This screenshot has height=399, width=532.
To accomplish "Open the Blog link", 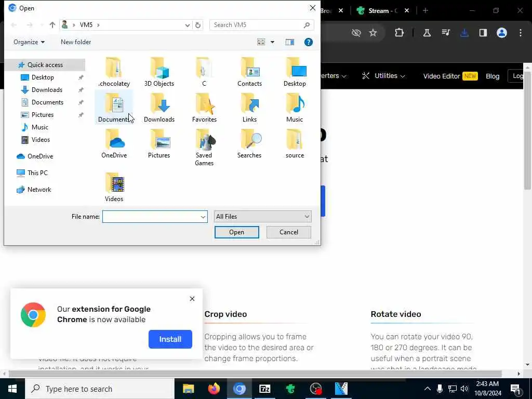I will pyautogui.click(x=493, y=76).
